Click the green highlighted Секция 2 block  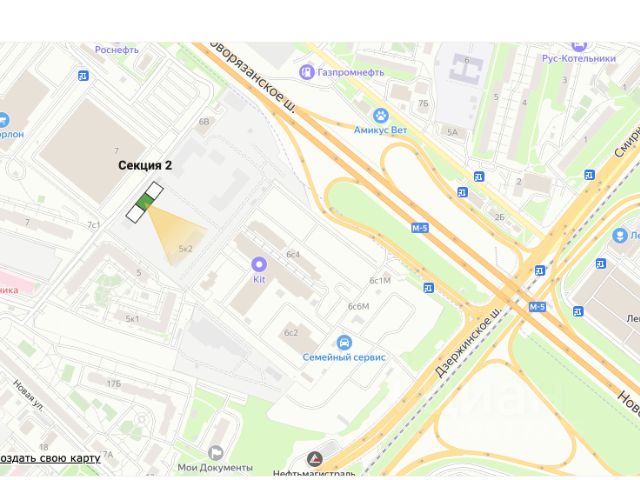point(145,202)
